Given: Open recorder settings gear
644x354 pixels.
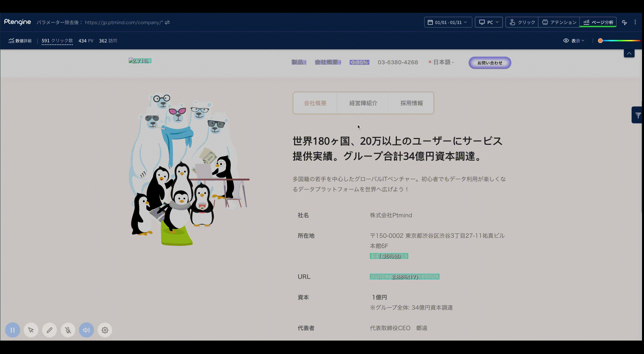Looking at the screenshot, I should click(105, 330).
